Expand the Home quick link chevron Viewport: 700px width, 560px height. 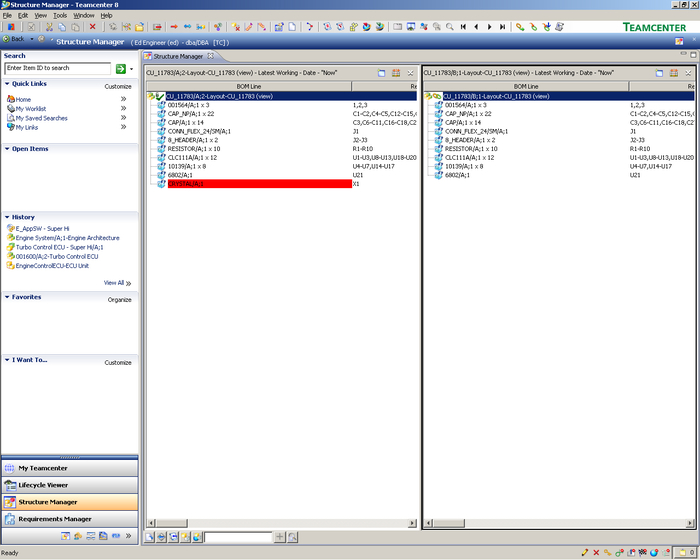pyautogui.click(x=124, y=99)
